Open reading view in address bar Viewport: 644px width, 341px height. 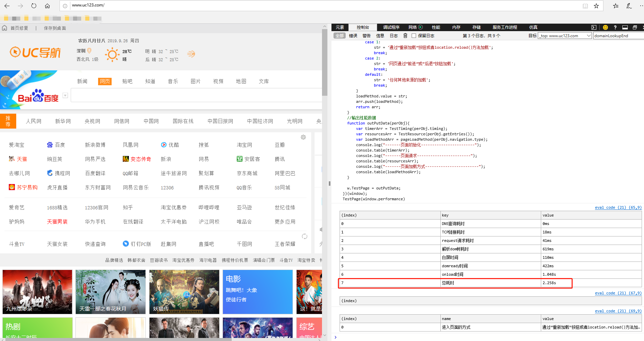pyautogui.click(x=585, y=6)
